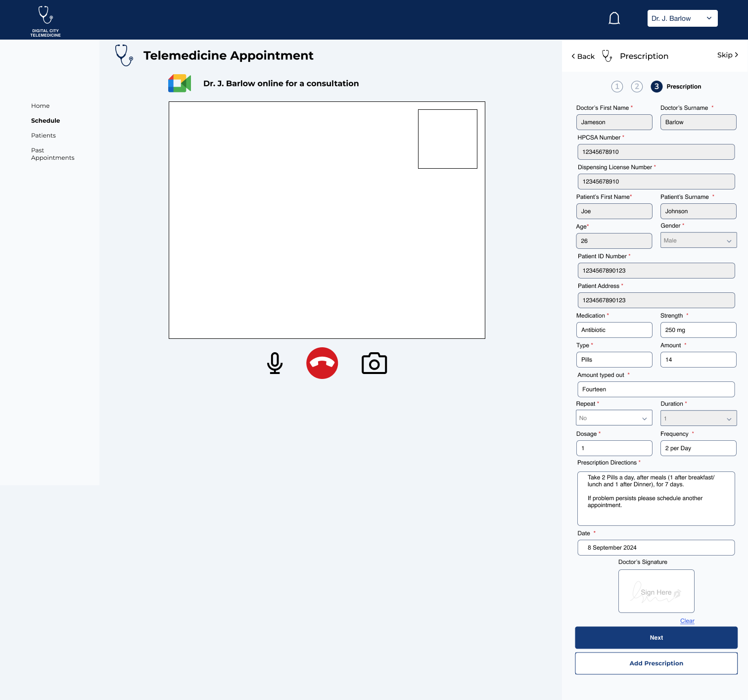The height and width of the screenshot is (700, 748).
Task: Open notifications bell in header
Action: click(x=614, y=19)
